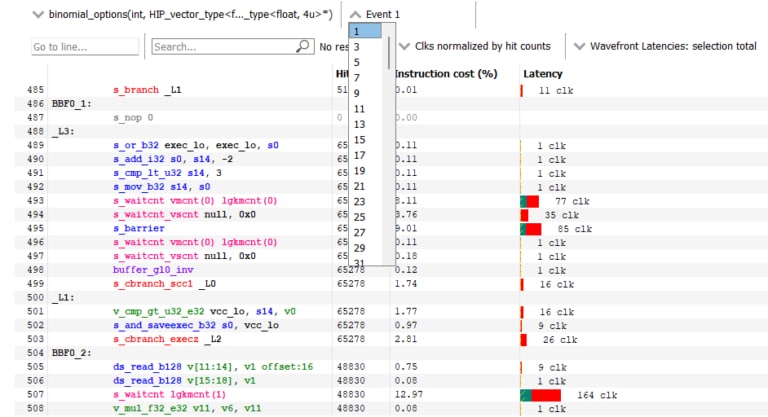Screen dimensions: 768x417
Task: Select the s_cbranch_scc1 _L0 instruction
Action: tap(164, 283)
